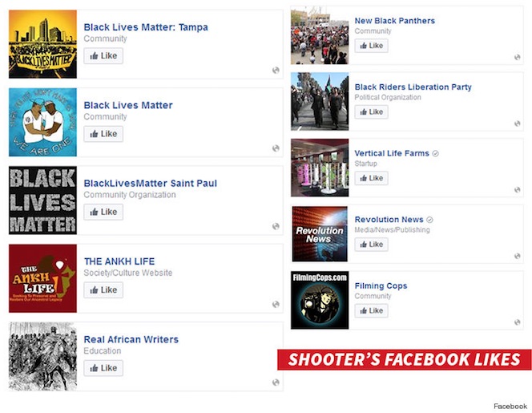Like the Filming Cops page
532x413 pixels.
[x=372, y=310]
